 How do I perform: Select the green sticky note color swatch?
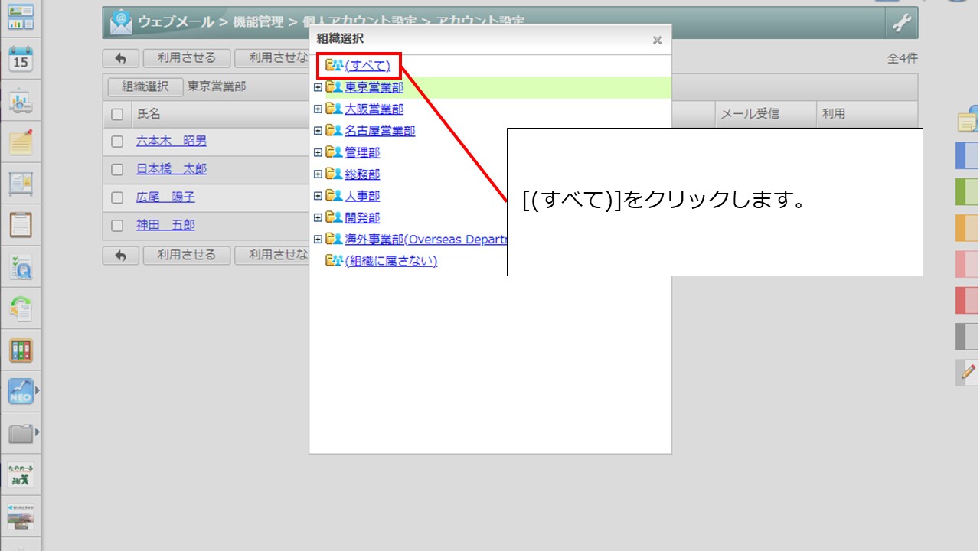click(967, 191)
